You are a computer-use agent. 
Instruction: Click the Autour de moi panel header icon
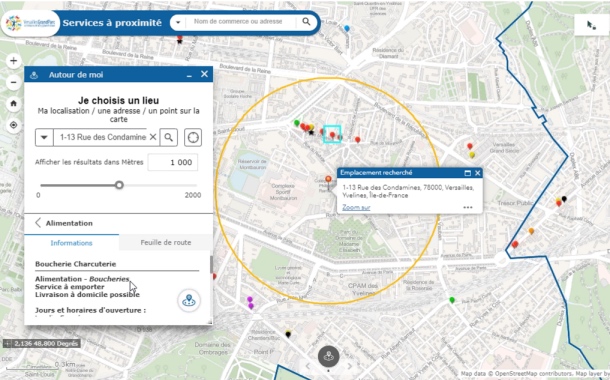34,75
